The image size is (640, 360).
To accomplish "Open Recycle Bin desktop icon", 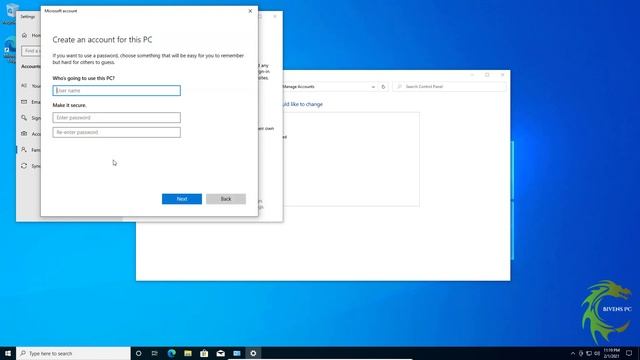I will pos(10,13).
